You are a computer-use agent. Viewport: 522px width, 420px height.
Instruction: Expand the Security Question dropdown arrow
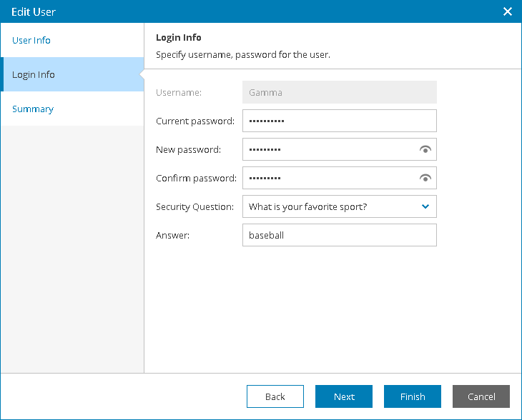point(425,206)
